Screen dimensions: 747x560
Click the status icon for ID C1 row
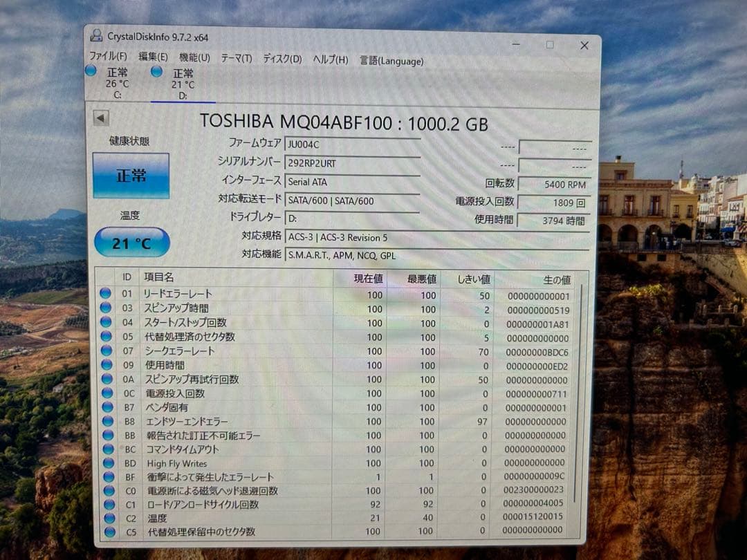pyautogui.click(x=109, y=504)
